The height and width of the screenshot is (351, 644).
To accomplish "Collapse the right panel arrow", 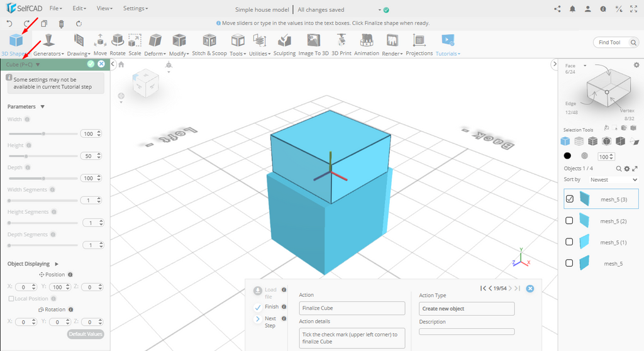I will [555, 64].
